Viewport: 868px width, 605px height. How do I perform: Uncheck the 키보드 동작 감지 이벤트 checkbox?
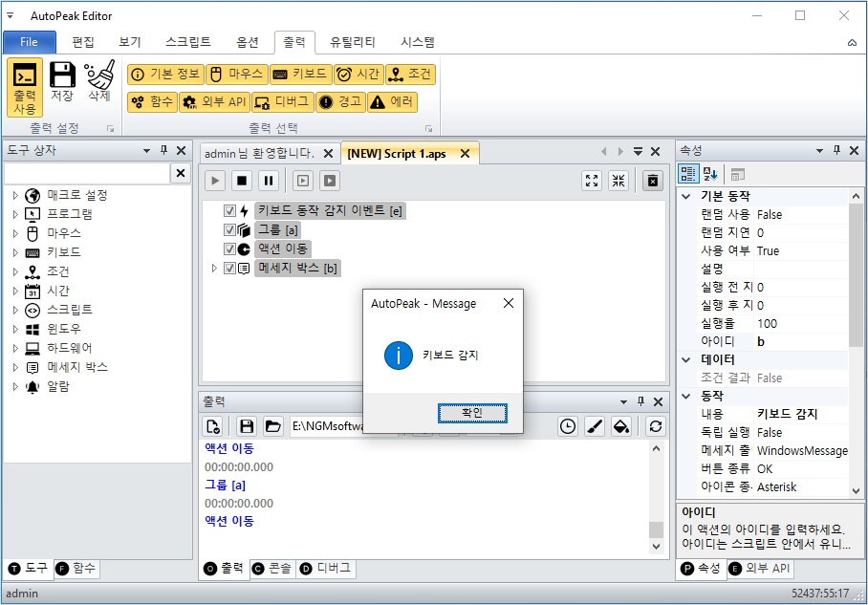tap(229, 211)
